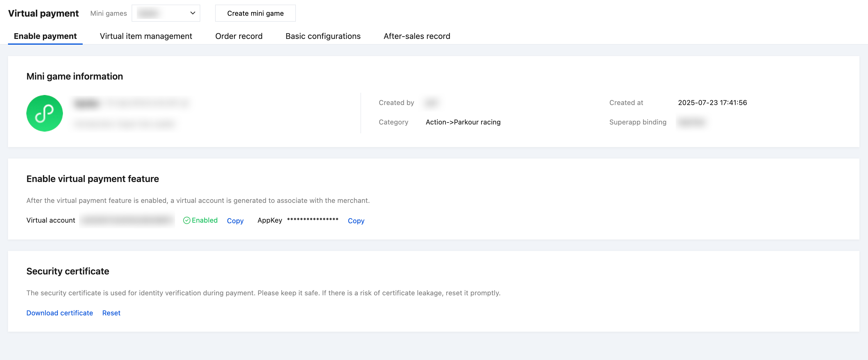
Task: Click the green mini game logo icon
Action: tap(44, 113)
